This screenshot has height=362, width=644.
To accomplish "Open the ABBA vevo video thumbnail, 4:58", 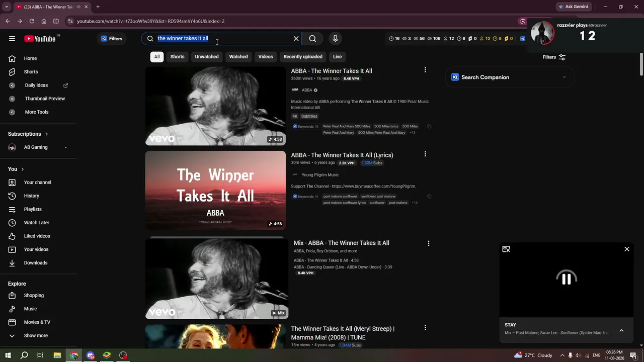I will 215,106.
